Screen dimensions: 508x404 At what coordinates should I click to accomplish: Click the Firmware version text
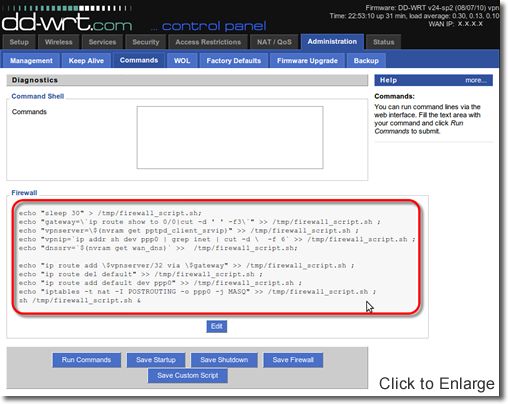(x=432, y=8)
